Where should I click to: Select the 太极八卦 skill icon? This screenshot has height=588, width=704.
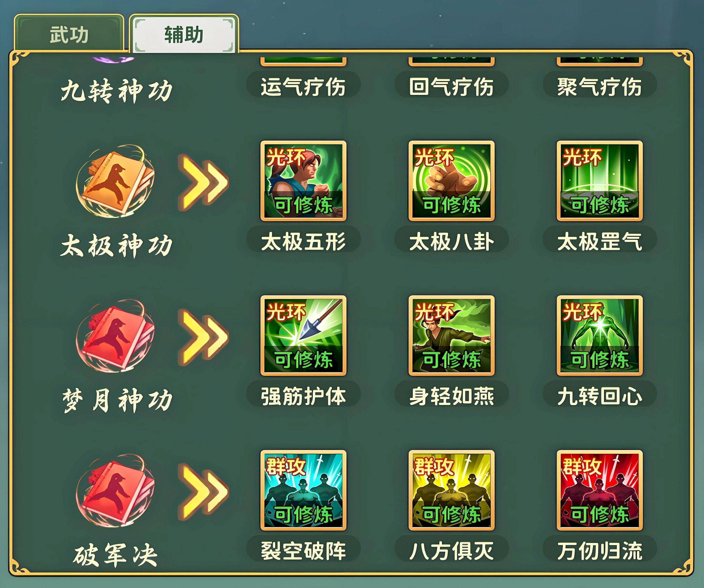(x=451, y=181)
